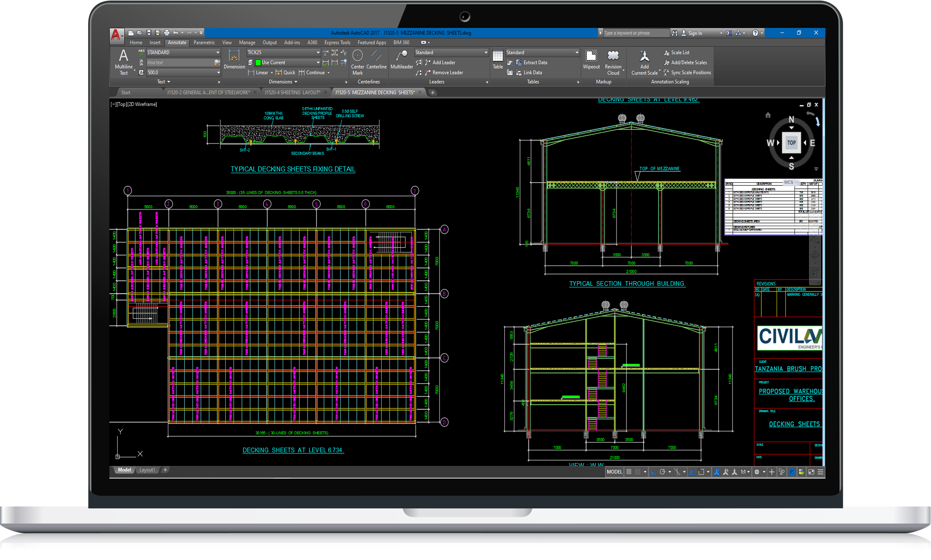Toggle annotation objects visibility
Viewport: 931px width, 560px height.
[x=716, y=472]
